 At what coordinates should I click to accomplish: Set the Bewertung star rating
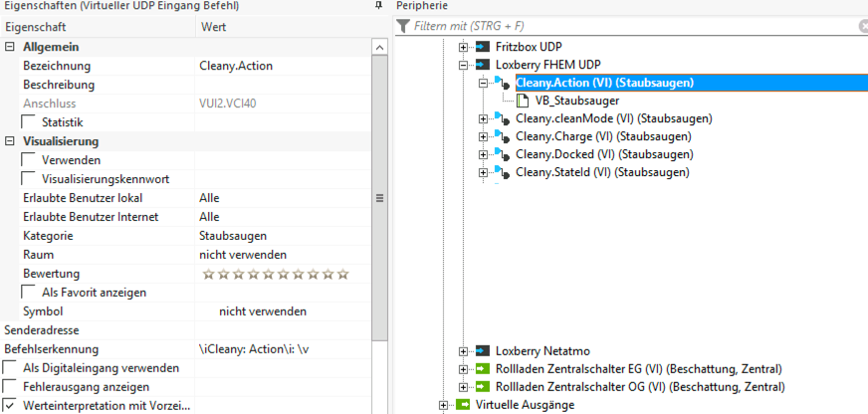coord(276,274)
